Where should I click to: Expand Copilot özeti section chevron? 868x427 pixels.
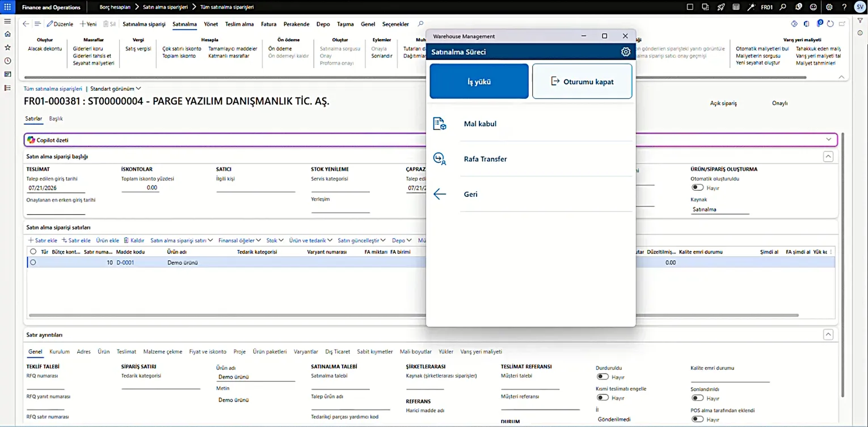(829, 139)
